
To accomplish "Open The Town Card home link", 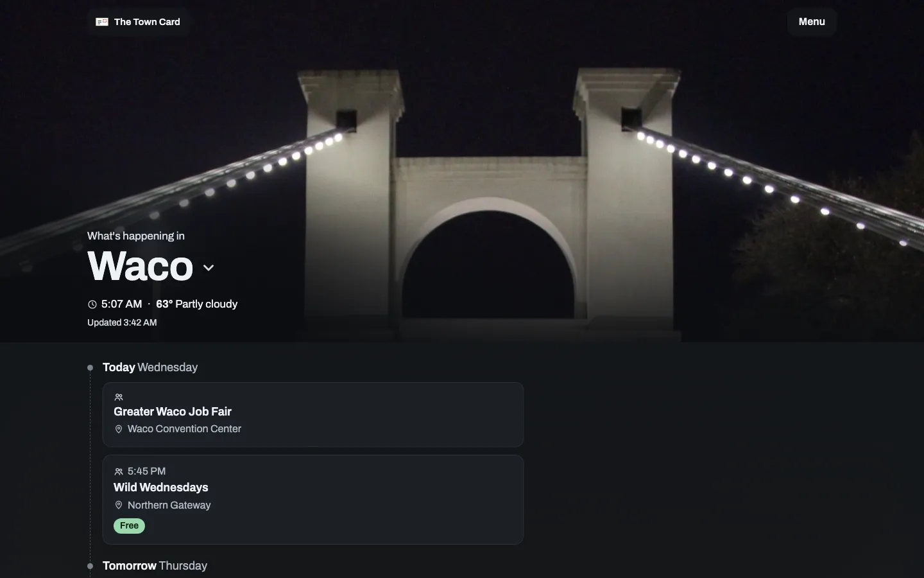I will (x=138, y=22).
